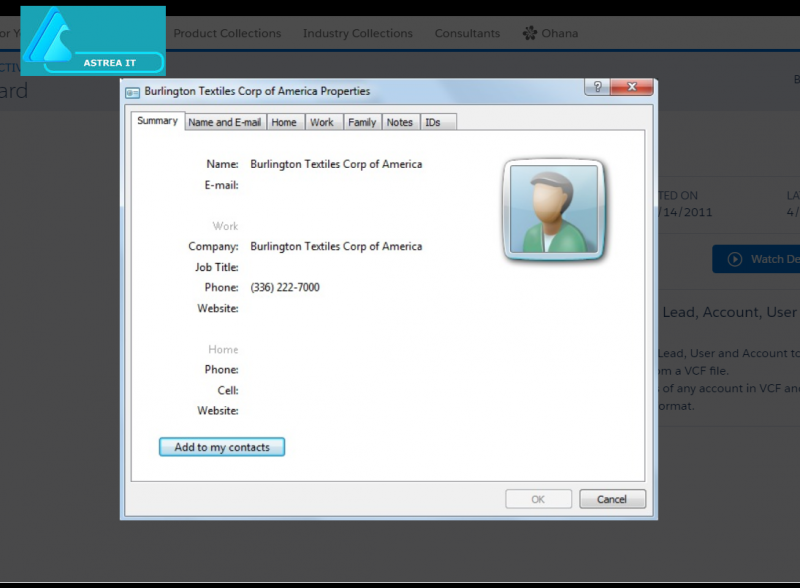
Task: Open the Notes tab
Action: tap(399, 122)
